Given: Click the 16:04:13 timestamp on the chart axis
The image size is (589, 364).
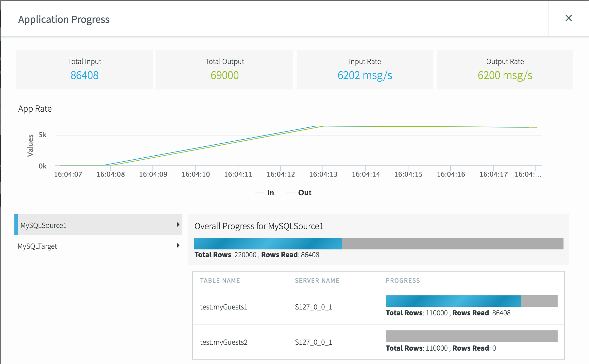Looking at the screenshot, I should pyautogui.click(x=323, y=174).
